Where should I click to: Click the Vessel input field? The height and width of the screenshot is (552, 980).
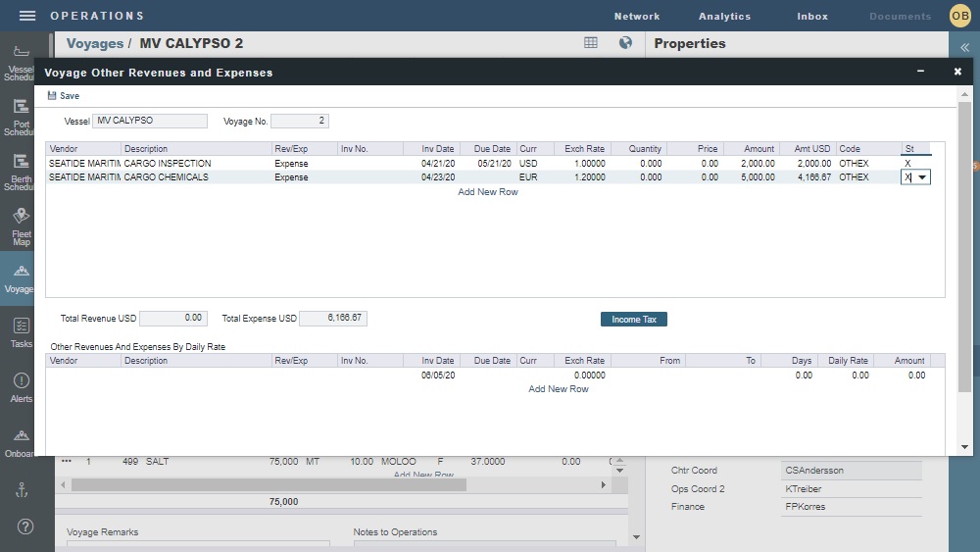pos(150,122)
